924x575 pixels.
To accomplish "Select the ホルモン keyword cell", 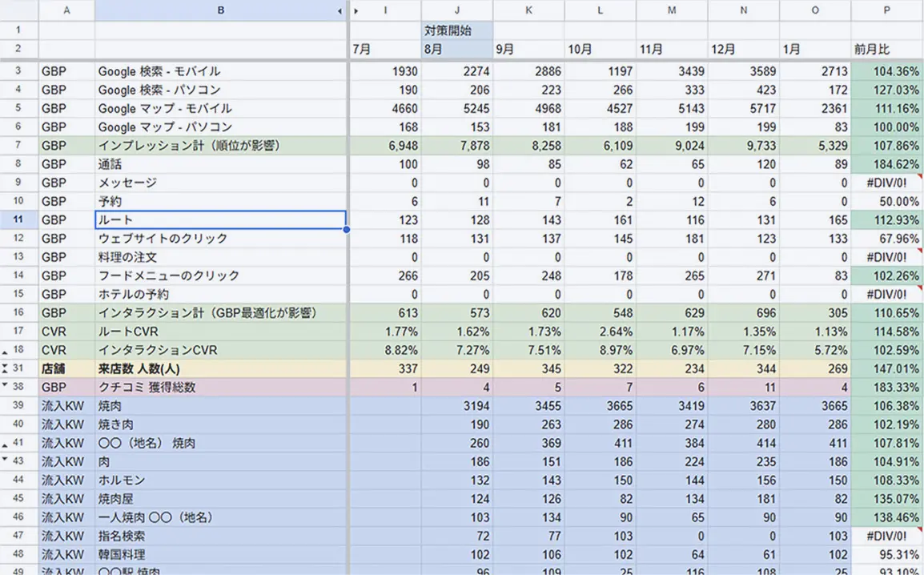I will 220,481.
